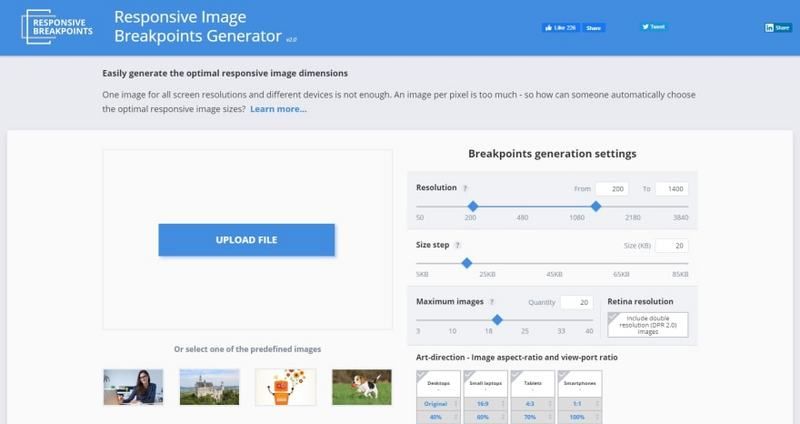Open the Small laptops 16:9 ratio dropdown
Image resolution: width=800 pixels, height=424 pixels.
click(485, 406)
